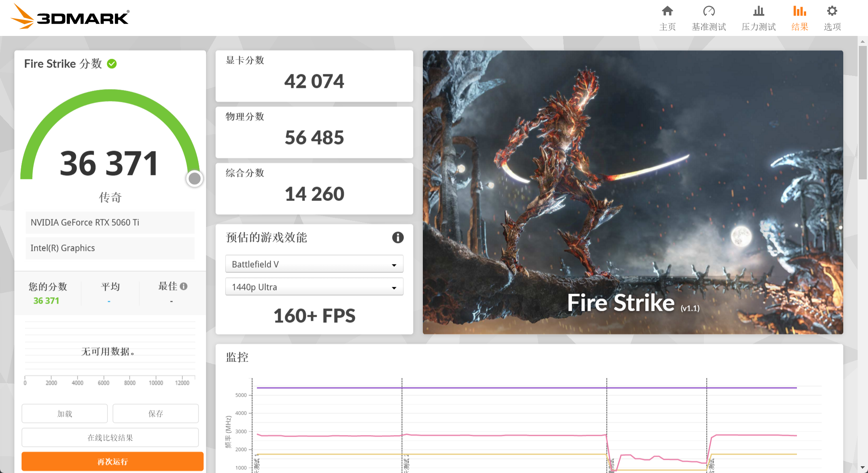
Task: Click the Home house icon
Action: click(x=667, y=11)
